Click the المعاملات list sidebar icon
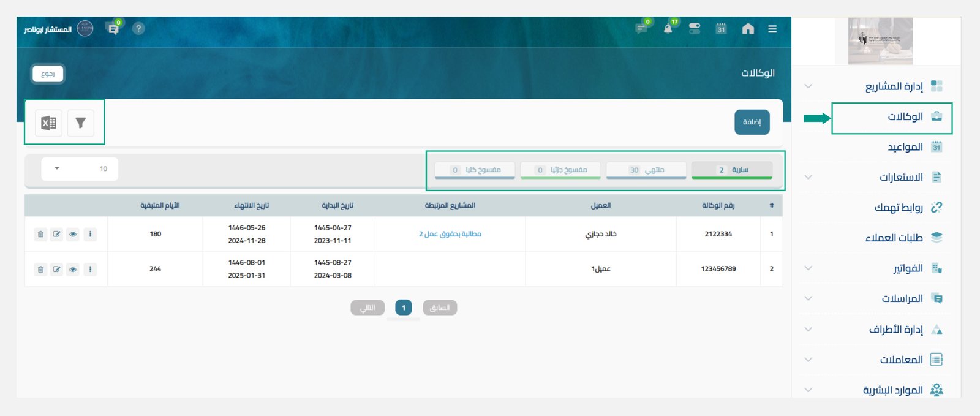 pos(937,360)
